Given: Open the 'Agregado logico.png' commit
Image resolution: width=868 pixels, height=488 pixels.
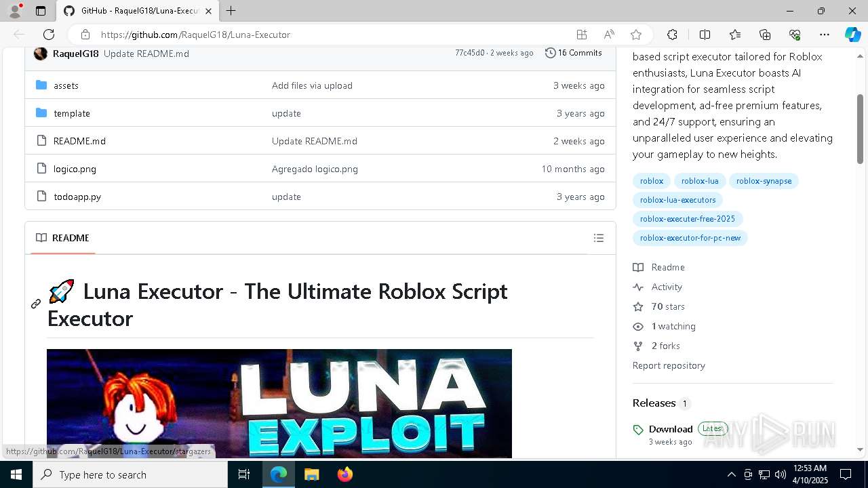Looking at the screenshot, I should [315, 169].
